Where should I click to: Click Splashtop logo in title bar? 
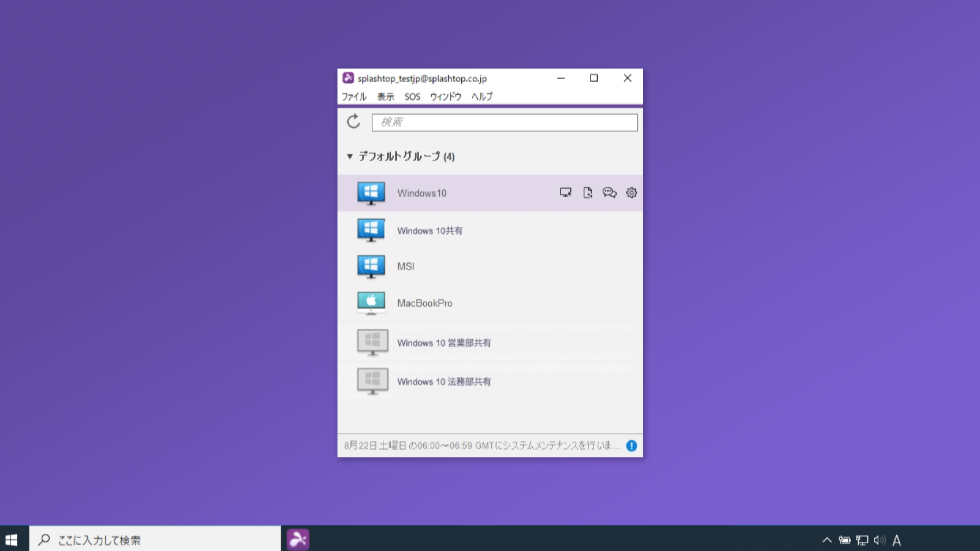click(348, 78)
